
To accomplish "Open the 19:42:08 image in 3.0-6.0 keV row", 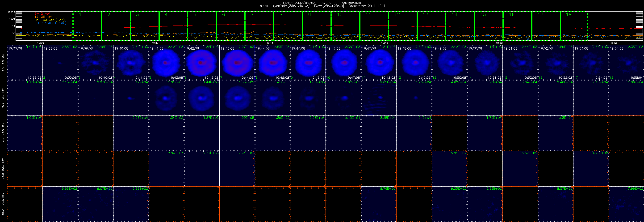I will pyautogui.click(x=202, y=63).
